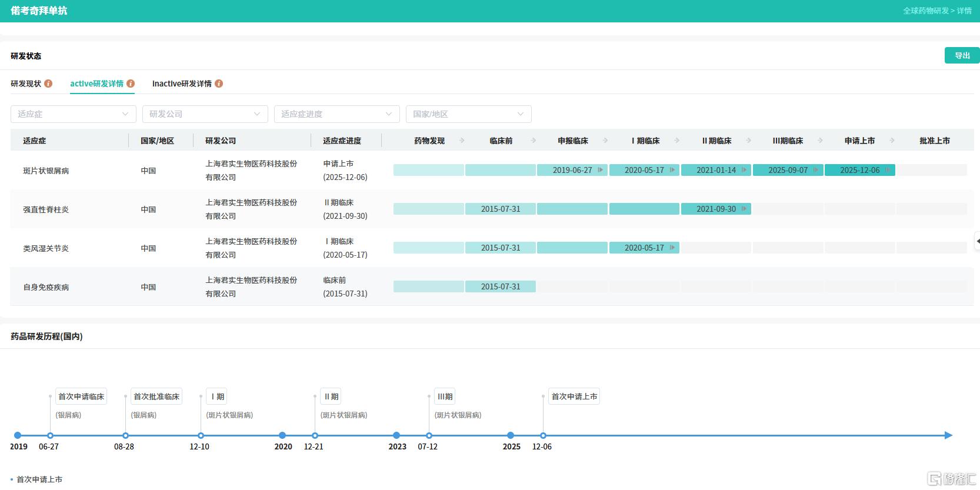Click the 首次申请临床 timeline label
The width and height of the screenshot is (980, 490).
tap(81, 396)
